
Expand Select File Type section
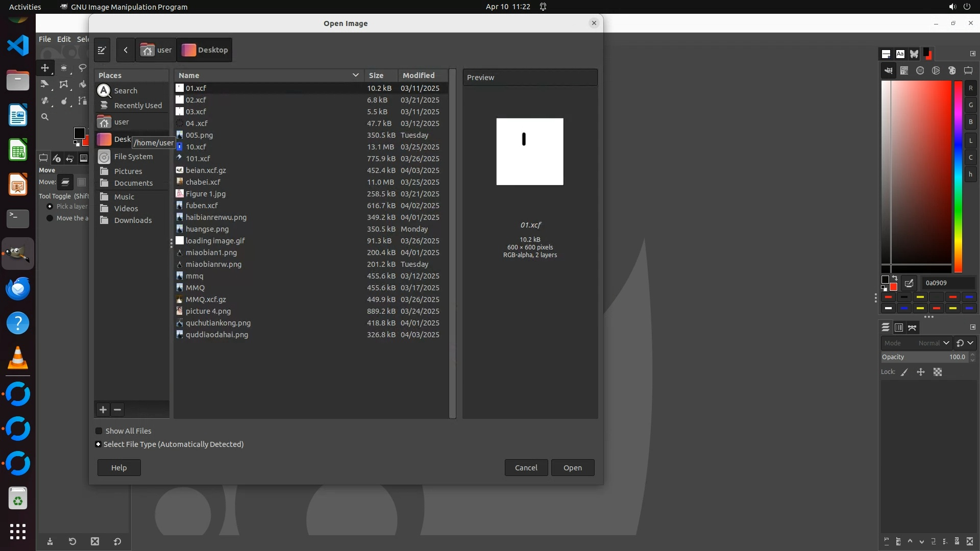(99, 444)
